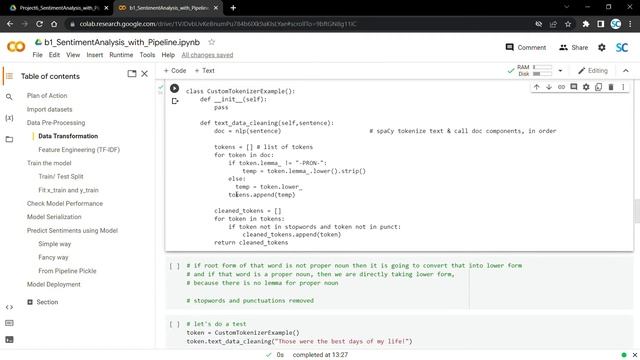The image size is (640, 360).
Task: Open more cell actions menu
Action: (623, 87)
